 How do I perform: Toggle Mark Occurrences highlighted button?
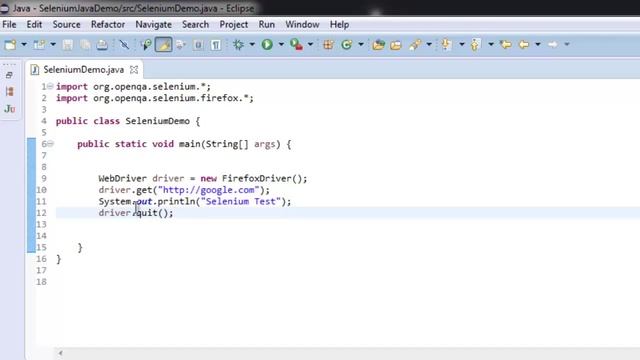[x=163, y=44]
